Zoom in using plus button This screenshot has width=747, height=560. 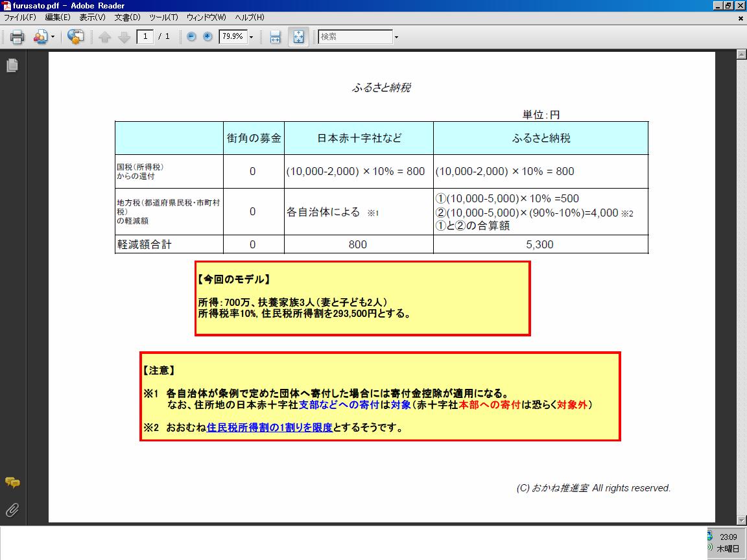click(x=207, y=36)
